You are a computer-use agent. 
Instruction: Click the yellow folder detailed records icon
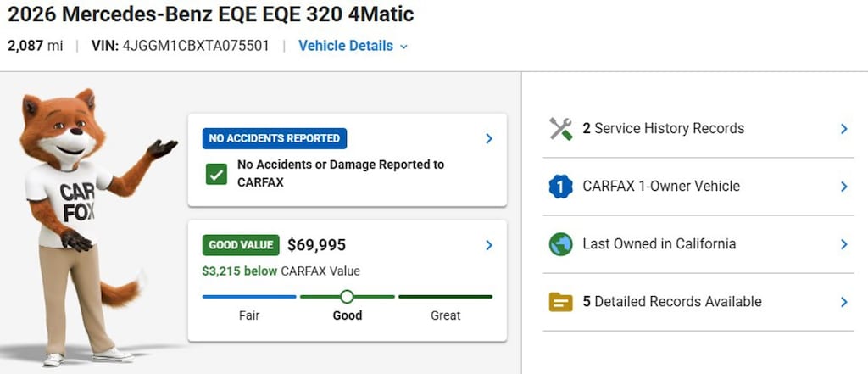click(560, 302)
